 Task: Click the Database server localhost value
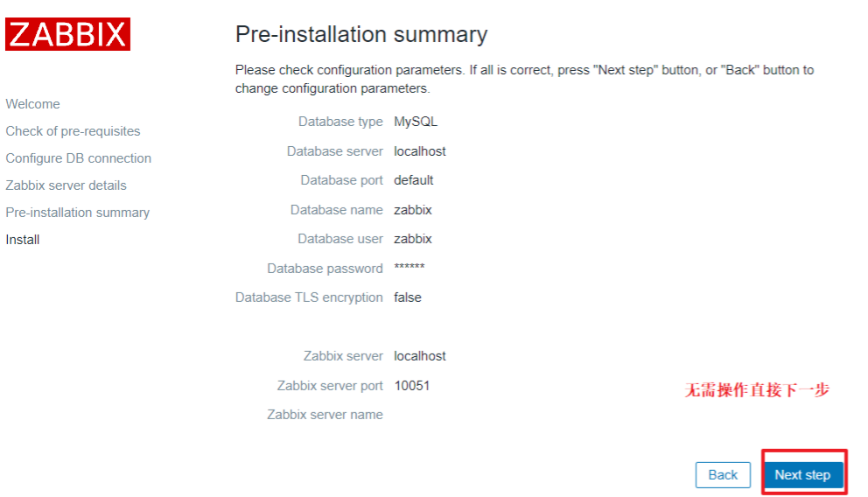[x=420, y=151]
